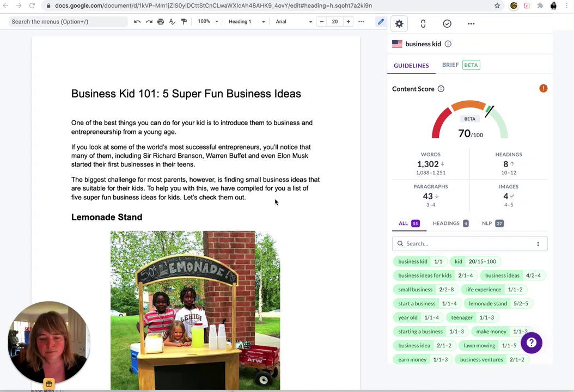Click the content score gauge
Image resolution: width=574 pixels, height=392 pixels.
click(x=469, y=120)
